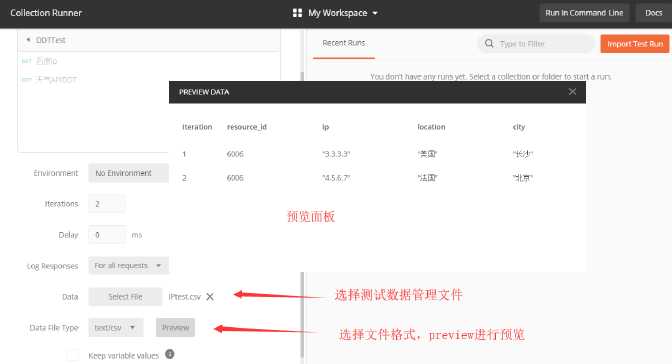Select ip cell "4.5.6.7"
Viewport: 672px width, 364px height.
pos(336,178)
